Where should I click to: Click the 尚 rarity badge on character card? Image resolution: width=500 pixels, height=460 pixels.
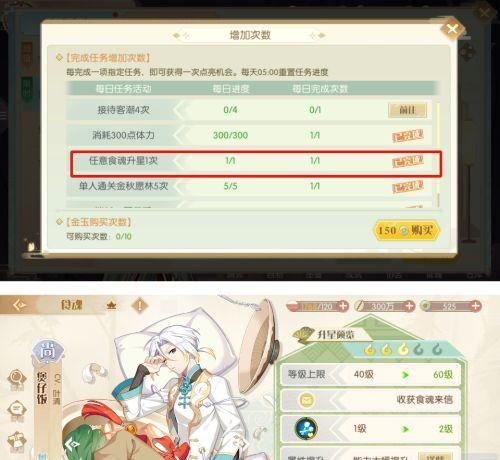(48, 352)
